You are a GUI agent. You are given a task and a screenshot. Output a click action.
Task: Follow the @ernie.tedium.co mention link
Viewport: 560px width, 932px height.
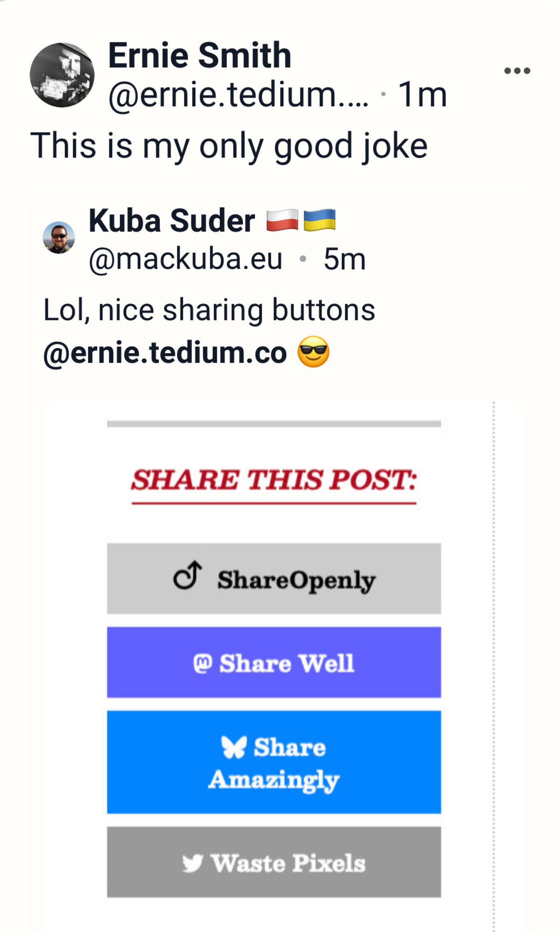tap(165, 353)
